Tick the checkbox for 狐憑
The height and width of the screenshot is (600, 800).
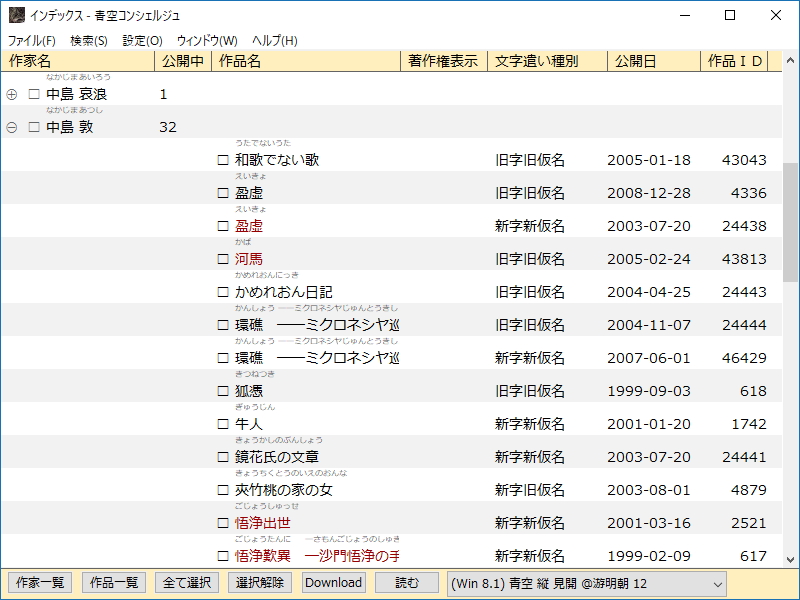(223, 391)
